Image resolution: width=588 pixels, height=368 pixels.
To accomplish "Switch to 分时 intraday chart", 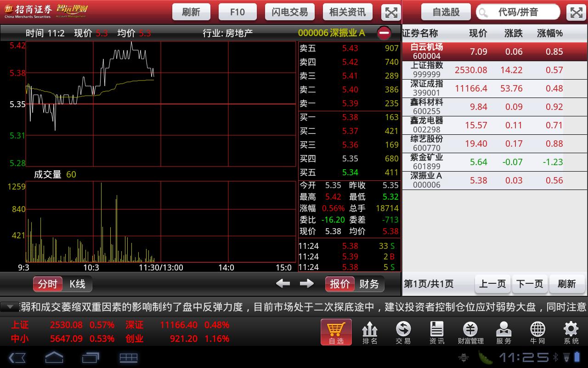I will (x=48, y=284).
